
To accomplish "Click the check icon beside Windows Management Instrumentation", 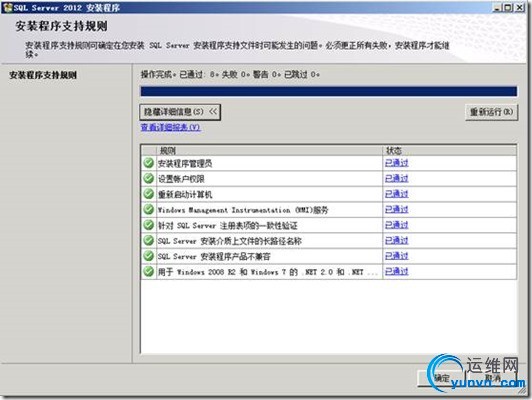I will tap(148, 209).
